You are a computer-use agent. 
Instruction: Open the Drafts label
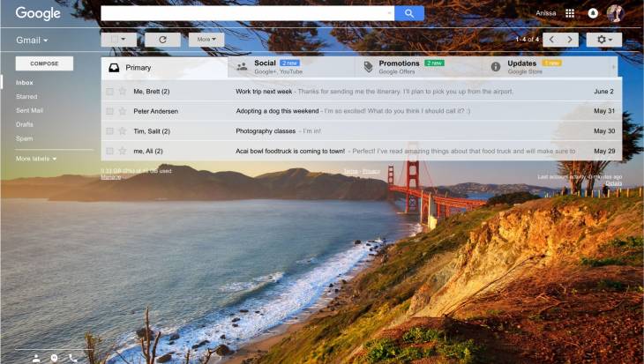click(24, 124)
